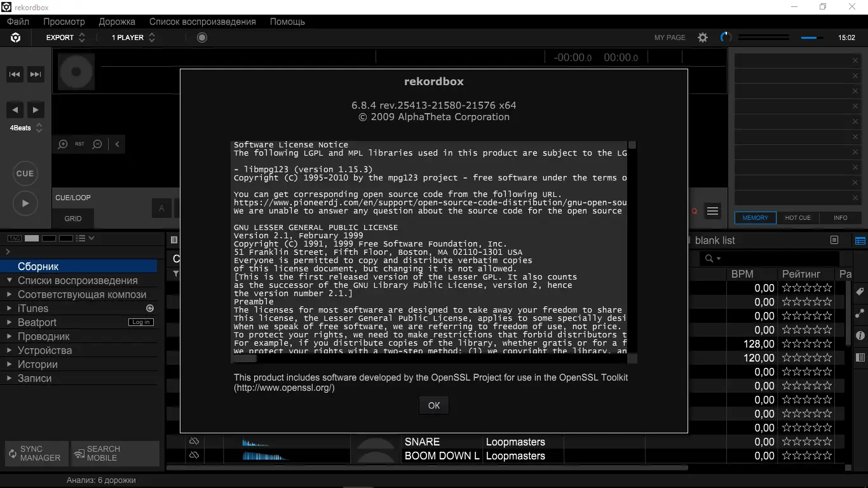Expand the Beatport tree node
The width and height of the screenshot is (868, 488).
10,322
